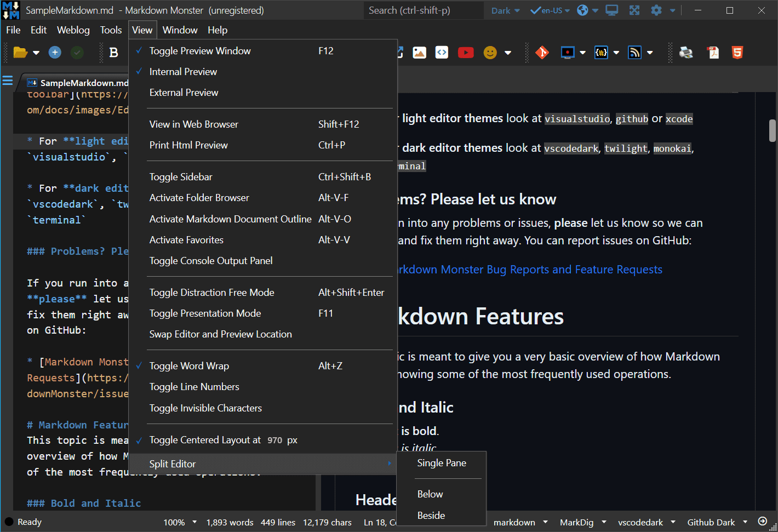
Task: Open the vscodedark editor theme dropdown
Action: (647, 522)
